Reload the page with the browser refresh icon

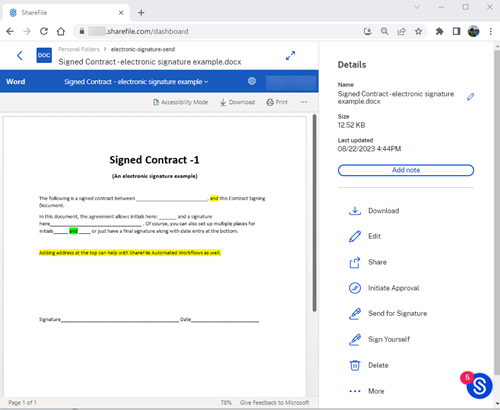[x=44, y=31]
